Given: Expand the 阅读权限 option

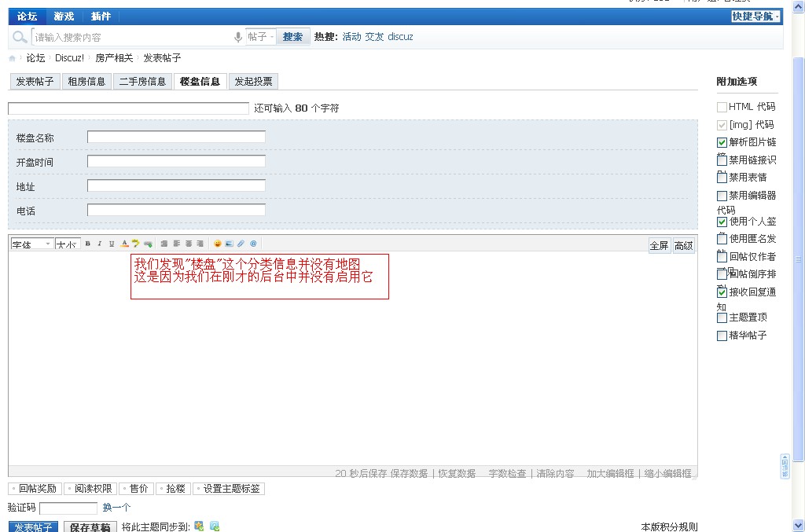Looking at the screenshot, I should point(90,489).
